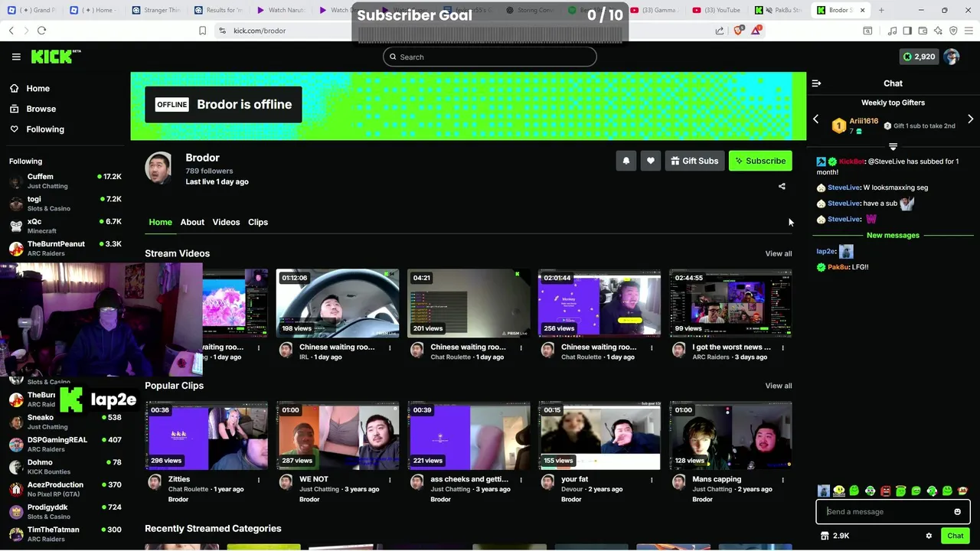
Task: Play the 04:21 stream video
Action: pos(469,303)
